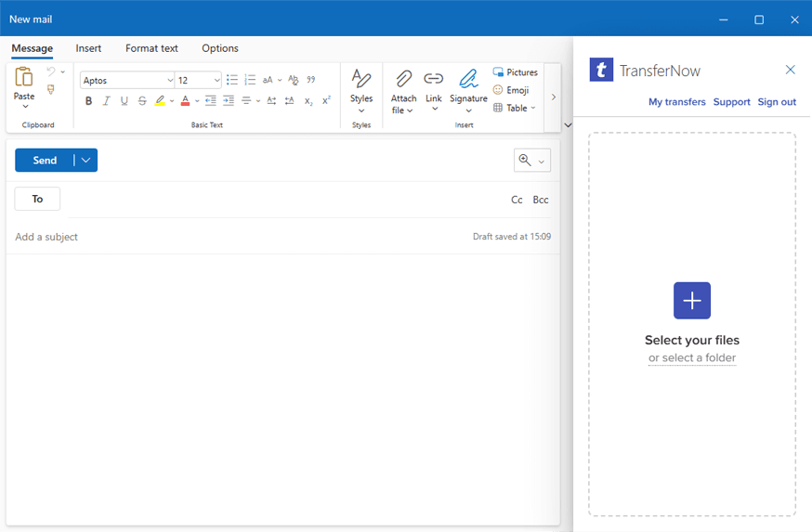Apply the quote formatting icon
This screenshot has height=532, width=812.
(x=311, y=80)
